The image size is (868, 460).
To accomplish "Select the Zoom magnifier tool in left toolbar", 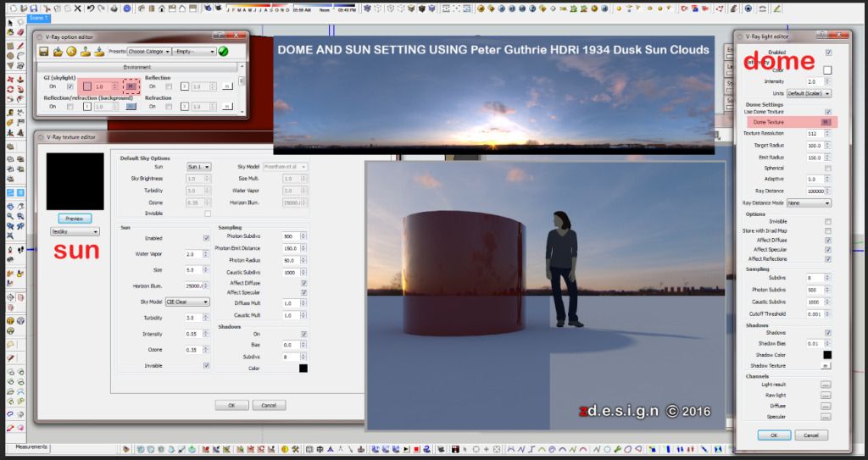I will (10, 216).
